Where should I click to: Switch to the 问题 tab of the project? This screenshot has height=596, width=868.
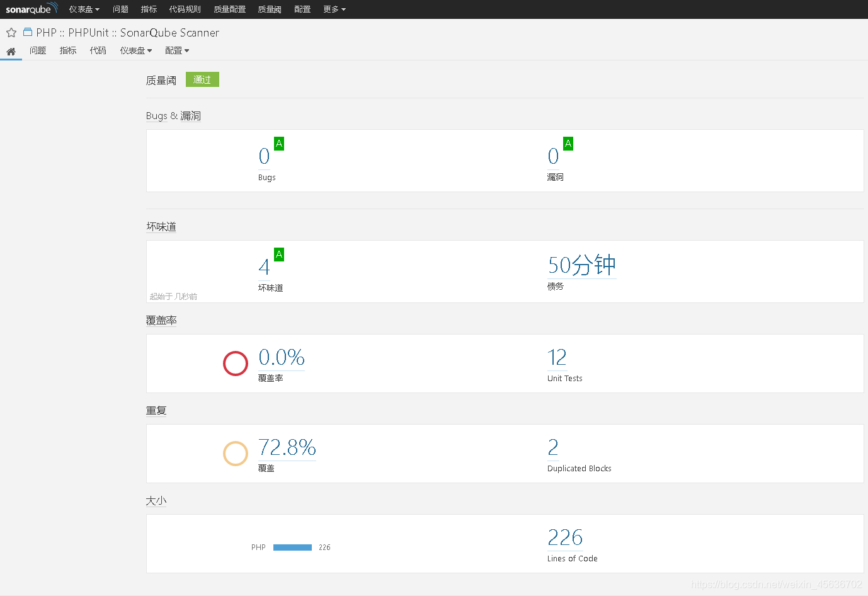tap(38, 50)
